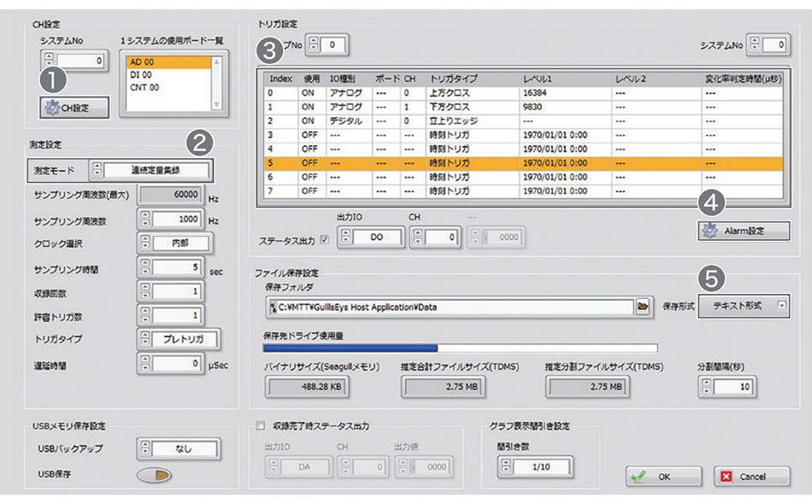Select CNT 00 in the board list

click(x=168, y=87)
